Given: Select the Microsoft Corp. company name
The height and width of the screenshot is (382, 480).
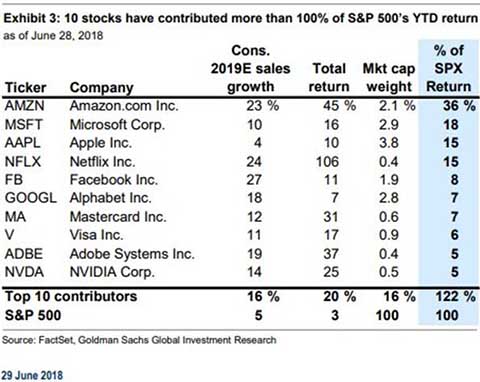Looking at the screenshot, I should (117, 125).
